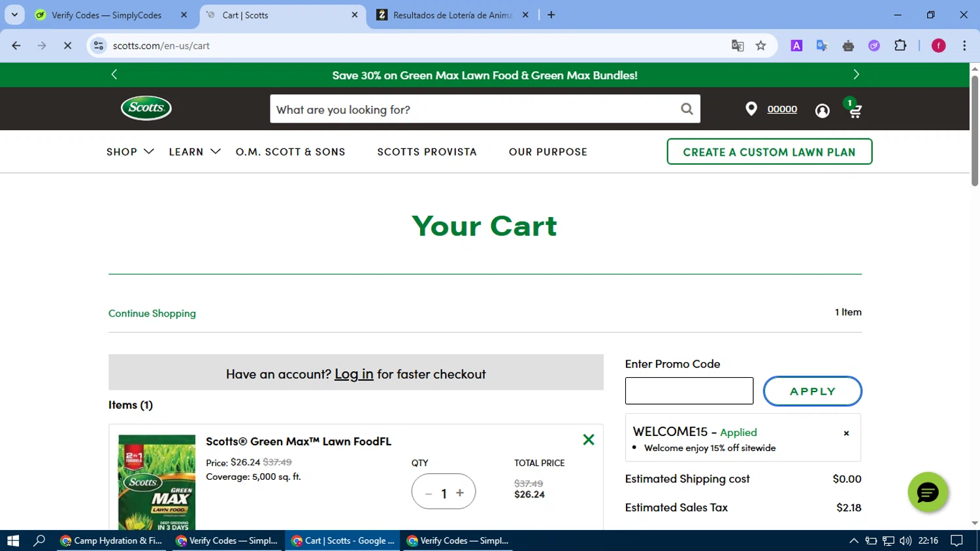Image resolution: width=980 pixels, height=551 pixels.
Task: Open Windows taskbar search
Action: pyautogui.click(x=39, y=541)
